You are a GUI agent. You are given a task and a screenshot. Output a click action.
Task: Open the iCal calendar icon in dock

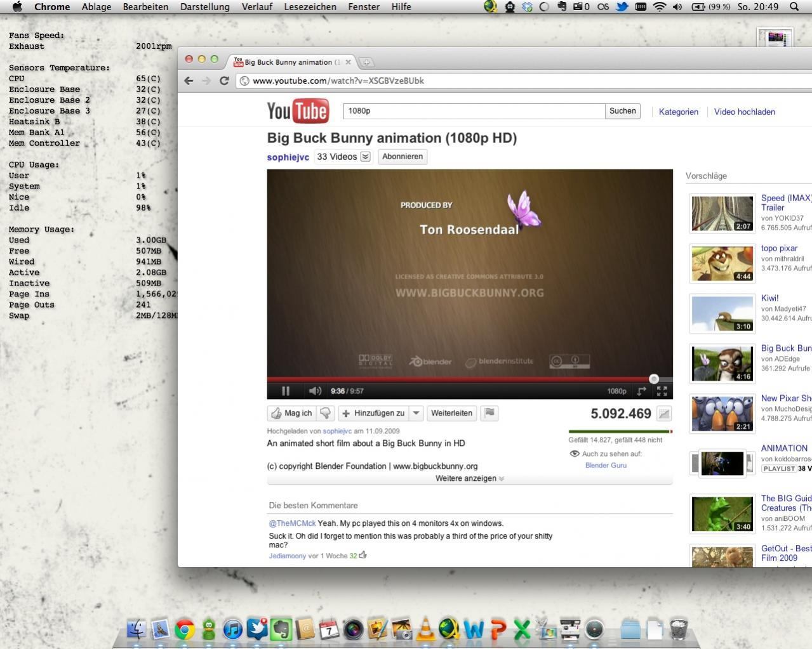(x=329, y=629)
